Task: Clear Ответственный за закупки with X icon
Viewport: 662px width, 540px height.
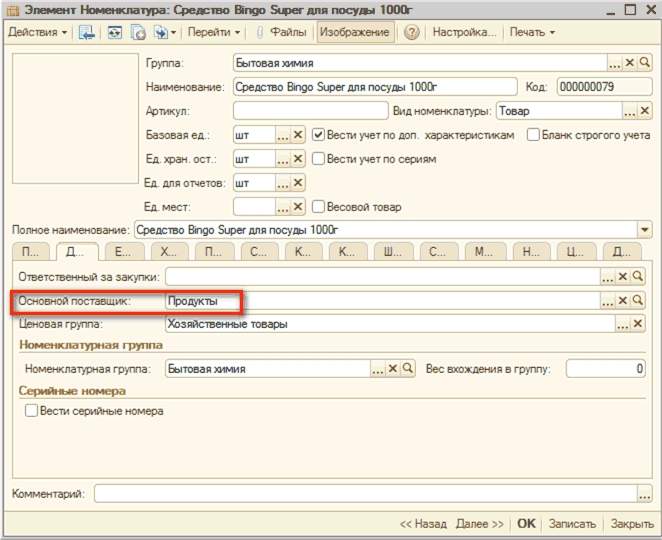Action: click(x=622, y=276)
